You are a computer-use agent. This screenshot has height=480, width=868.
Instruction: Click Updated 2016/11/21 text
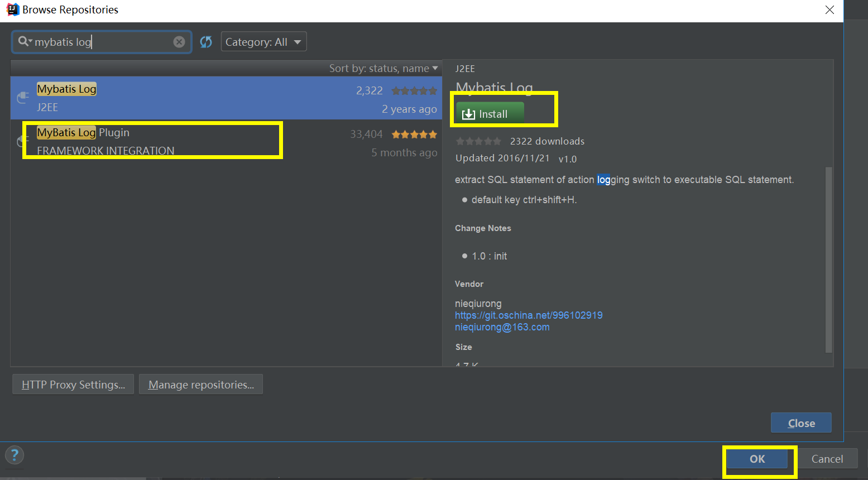point(502,158)
